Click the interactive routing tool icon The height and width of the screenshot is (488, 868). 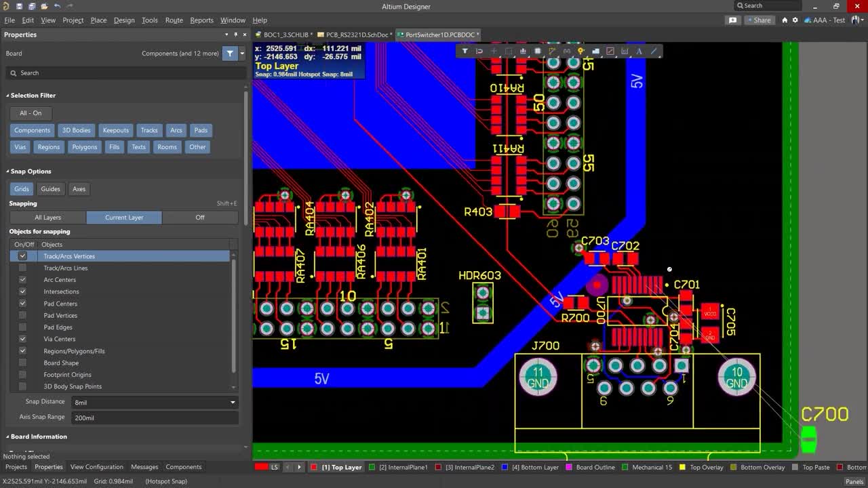point(551,51)
